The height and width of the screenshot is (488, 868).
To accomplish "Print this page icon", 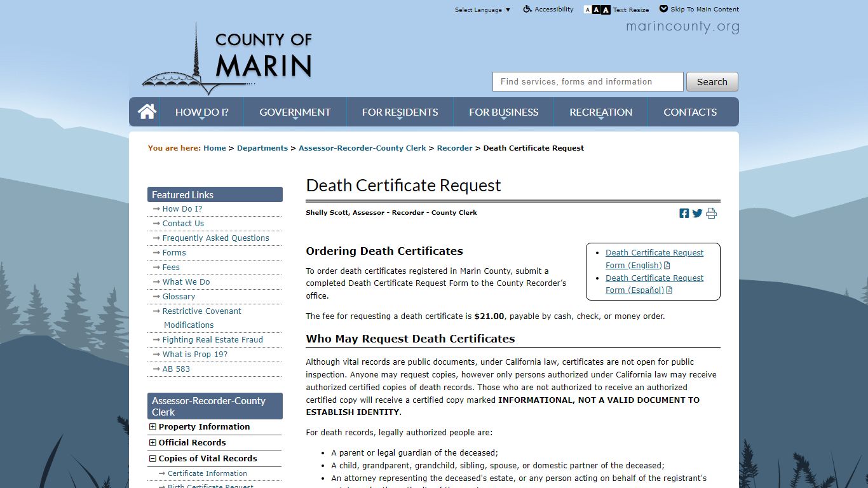I will [x=711, y=213].
